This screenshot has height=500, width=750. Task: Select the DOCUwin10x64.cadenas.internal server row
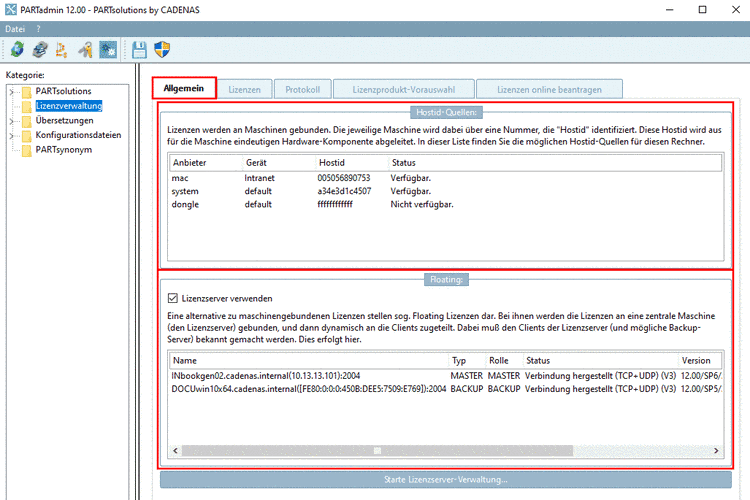(x=445, y=389)
